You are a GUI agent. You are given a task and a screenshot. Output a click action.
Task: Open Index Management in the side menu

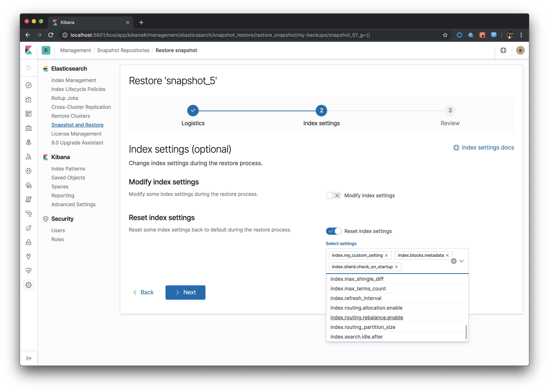pos(74,80)
